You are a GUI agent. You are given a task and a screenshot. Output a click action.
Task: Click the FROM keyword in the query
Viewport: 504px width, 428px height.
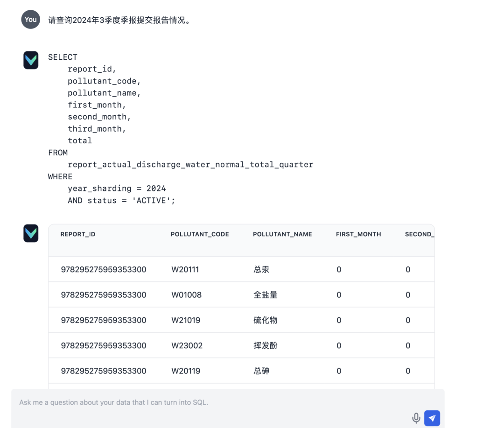[58, 153]
